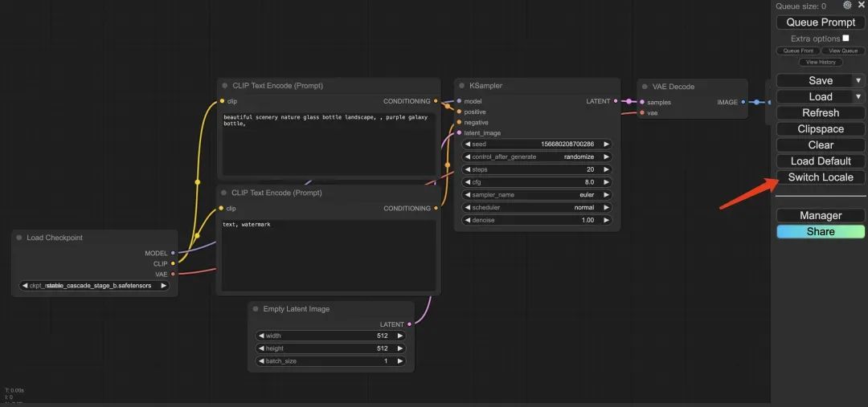Click the positive prompt text box

click(x=328, y=143)
